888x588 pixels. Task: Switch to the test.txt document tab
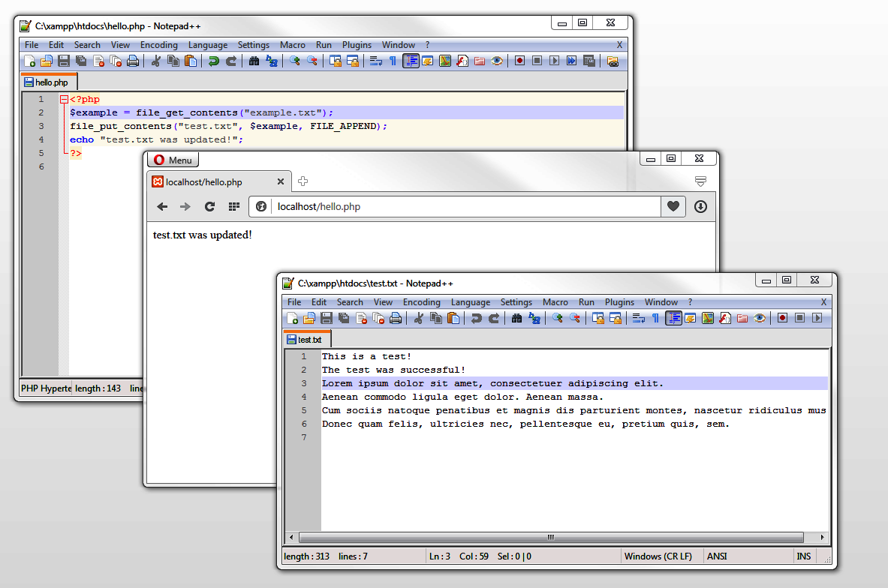tap(306, 338)
